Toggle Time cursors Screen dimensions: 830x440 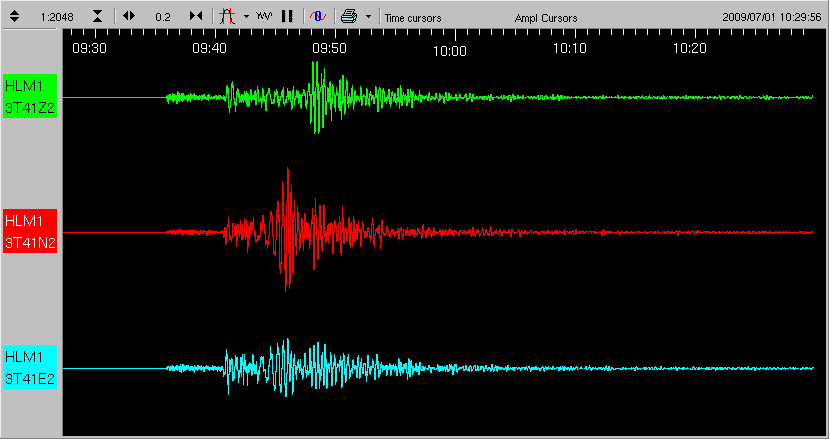tap(413, 18)
